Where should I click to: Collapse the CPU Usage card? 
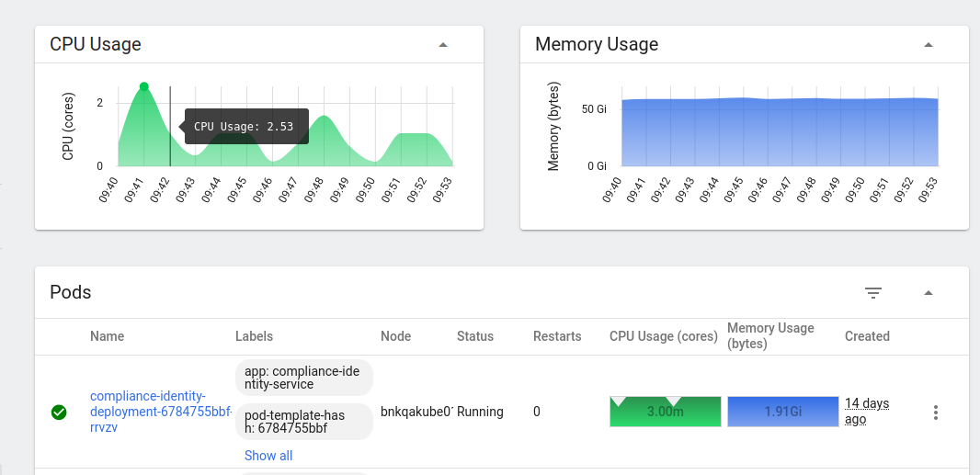click(x=443, y=44)
